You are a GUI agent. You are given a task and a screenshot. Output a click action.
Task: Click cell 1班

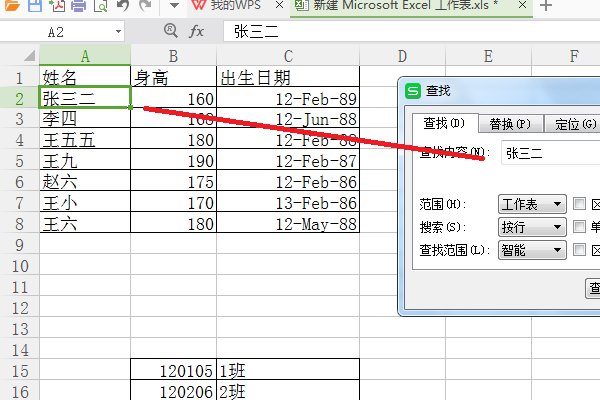(288, 370)
